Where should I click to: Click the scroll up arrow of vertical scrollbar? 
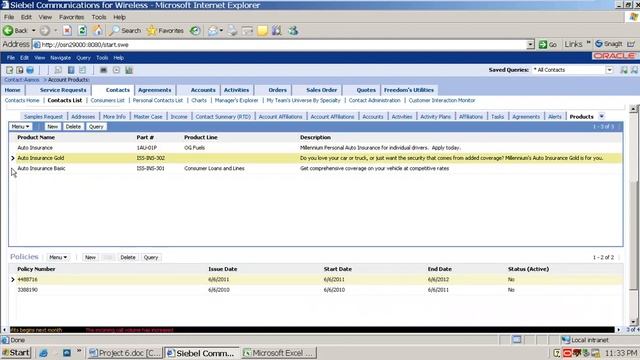click(633, 109)
